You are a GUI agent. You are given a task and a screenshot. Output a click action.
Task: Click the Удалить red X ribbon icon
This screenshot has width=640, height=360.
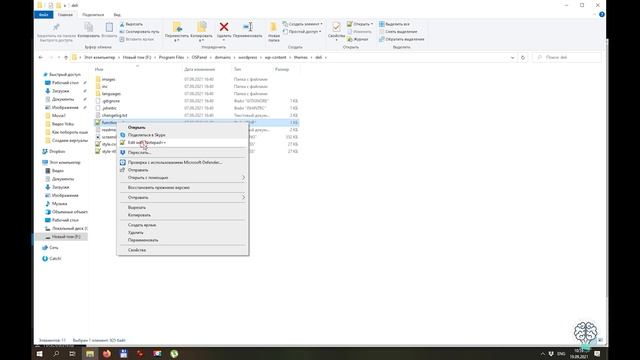pos(224,27)
